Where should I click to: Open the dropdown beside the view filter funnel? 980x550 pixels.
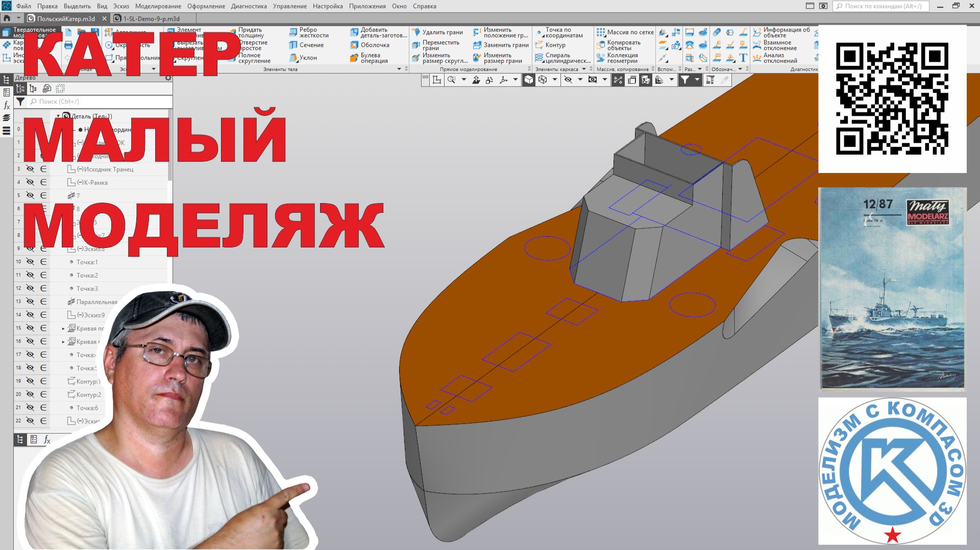(697, 80)
